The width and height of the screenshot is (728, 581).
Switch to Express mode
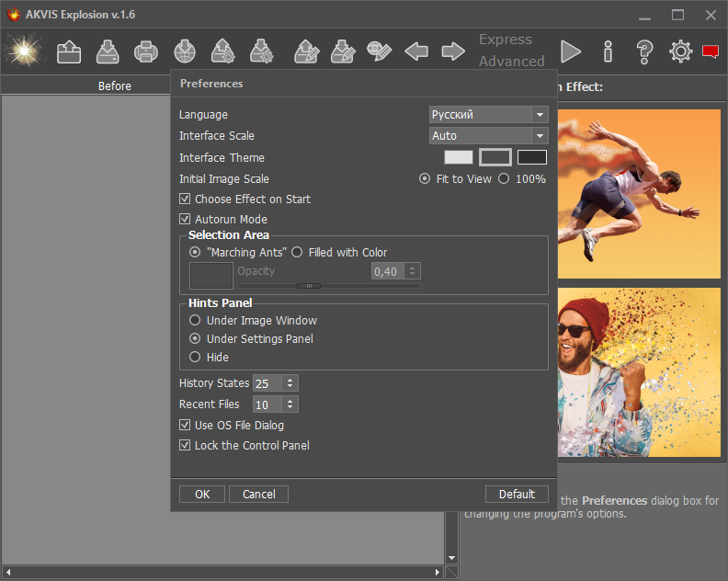pyautogui.click(x=506, y=40)
